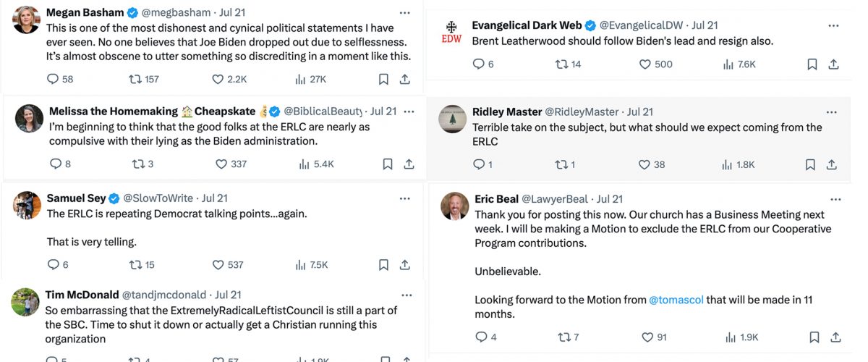Viewport: 868px width, 362px height.
Task: Click the Evangelical Dark Web EDW avatar
Action: point(451,33)
